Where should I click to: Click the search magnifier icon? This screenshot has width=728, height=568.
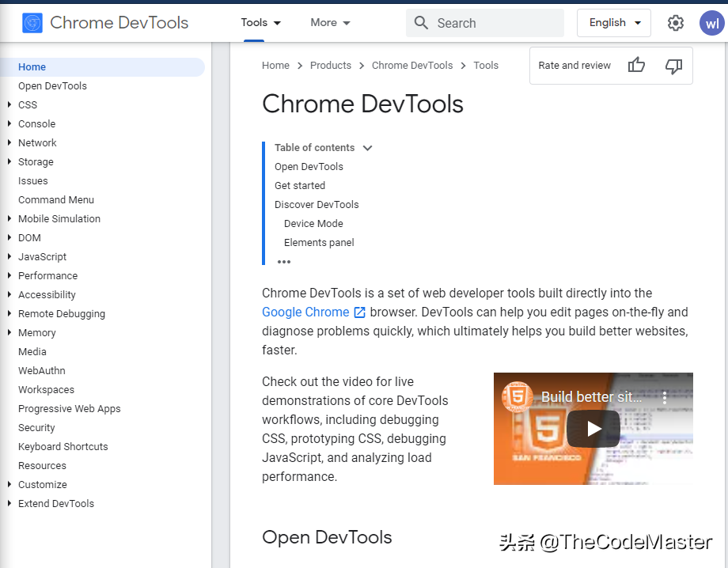[x=421, y=23]
